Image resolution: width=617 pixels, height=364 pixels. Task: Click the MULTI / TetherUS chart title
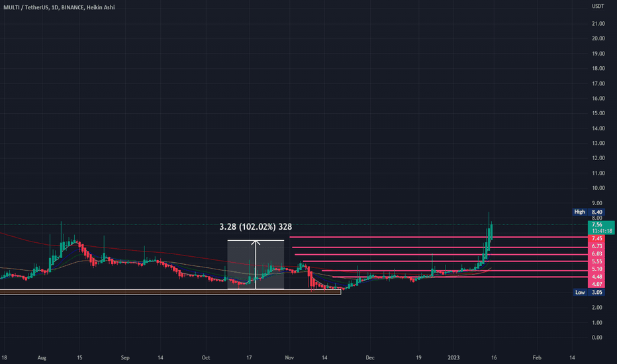point(59,7)
